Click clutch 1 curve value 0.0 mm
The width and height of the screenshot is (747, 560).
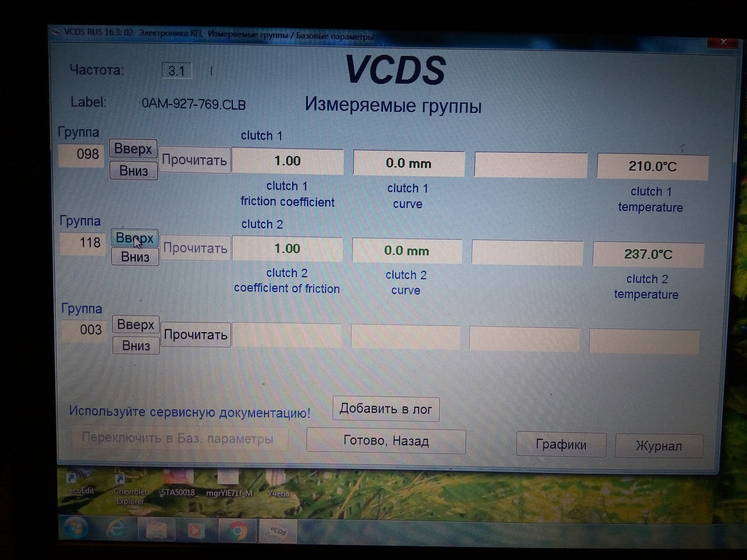click(409, 164)
